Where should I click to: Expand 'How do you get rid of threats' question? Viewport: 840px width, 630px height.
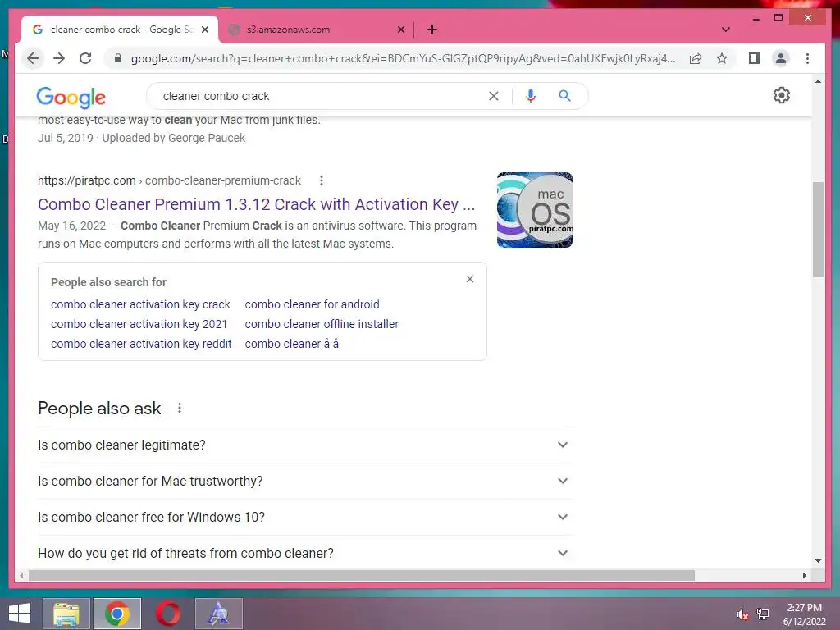pyautogui.click(x=305, y=553)
